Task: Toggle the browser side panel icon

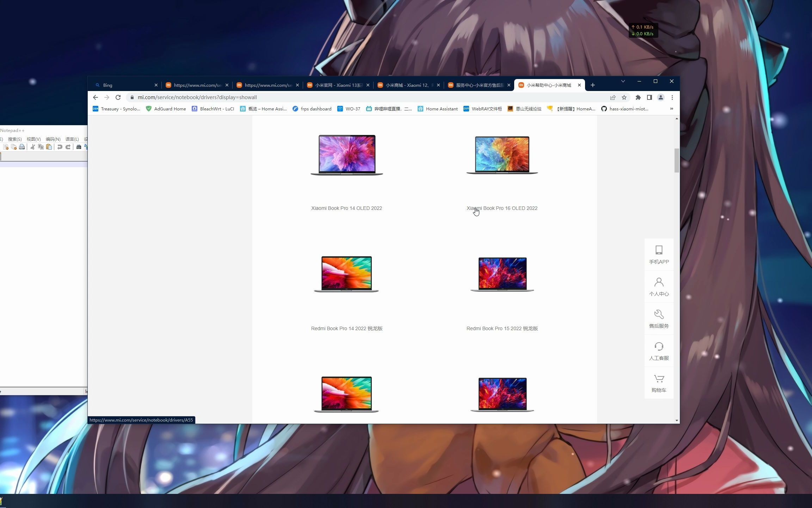Action: (x=649, y=97)
